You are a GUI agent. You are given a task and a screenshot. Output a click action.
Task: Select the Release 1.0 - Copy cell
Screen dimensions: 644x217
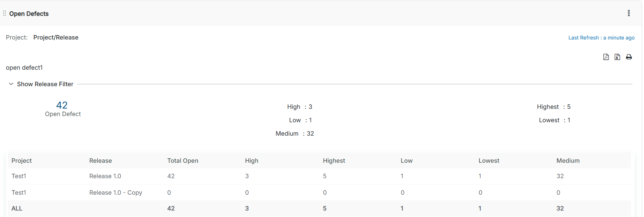116,193
